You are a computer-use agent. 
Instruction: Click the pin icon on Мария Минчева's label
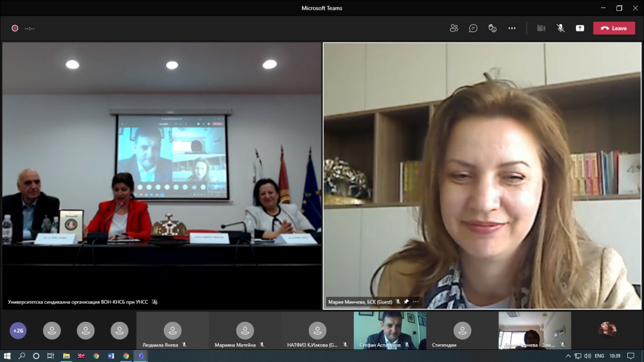(406, 302)
